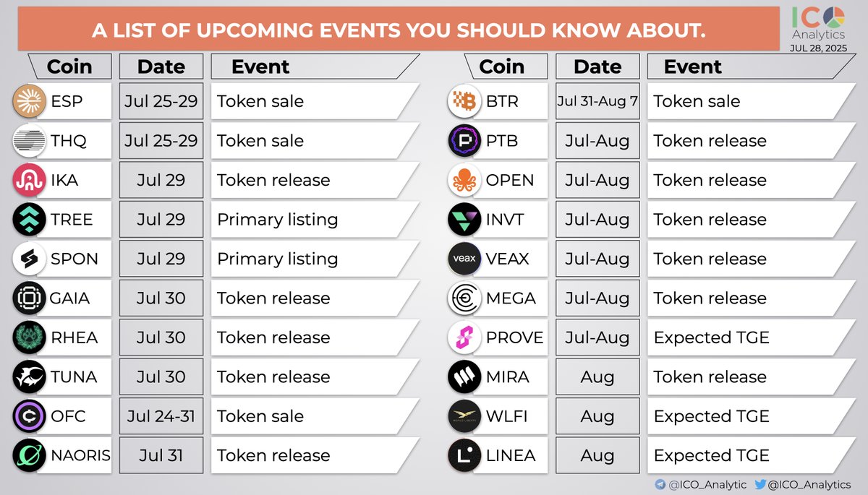Click the OPEN orange octopus icon
The image size is (868, 495).
pyautogui.click(x=464, y=180)
